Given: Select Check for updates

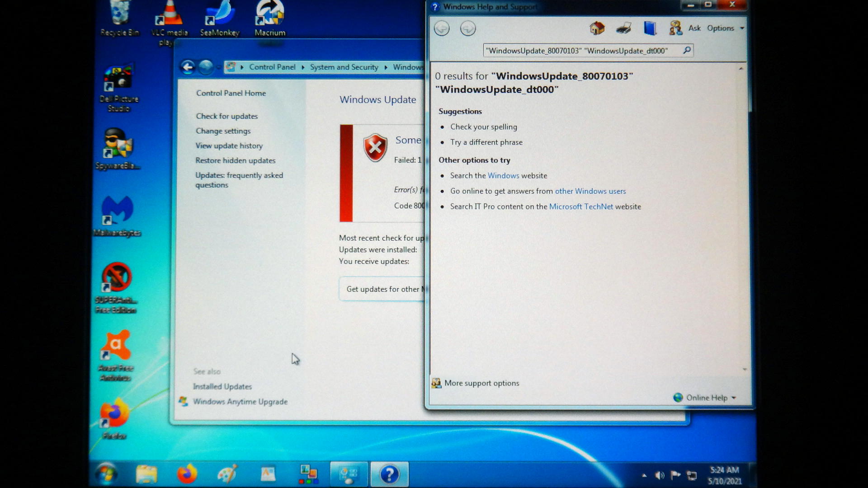Looking at the screenshot, I should pyautogui.click(x=227, y=116).
